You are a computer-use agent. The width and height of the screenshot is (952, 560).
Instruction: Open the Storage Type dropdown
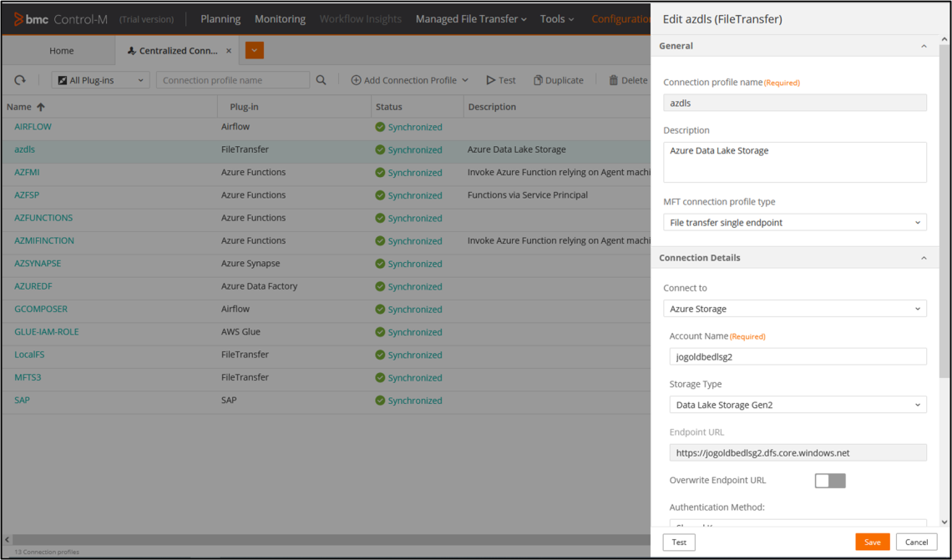798,405
